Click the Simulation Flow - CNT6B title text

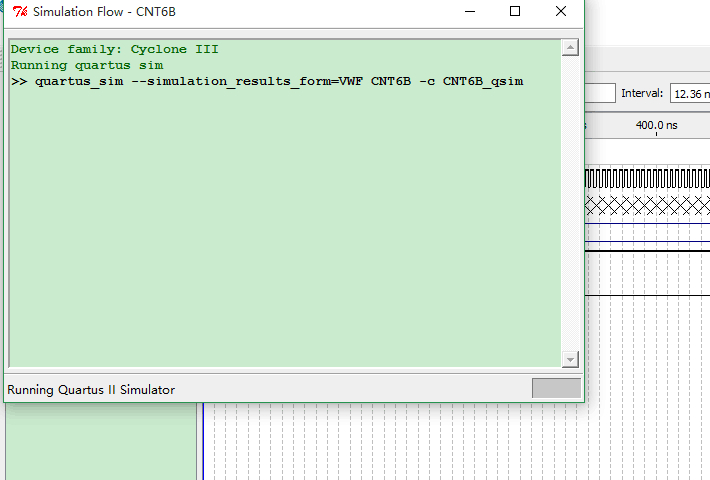[104, 11]
